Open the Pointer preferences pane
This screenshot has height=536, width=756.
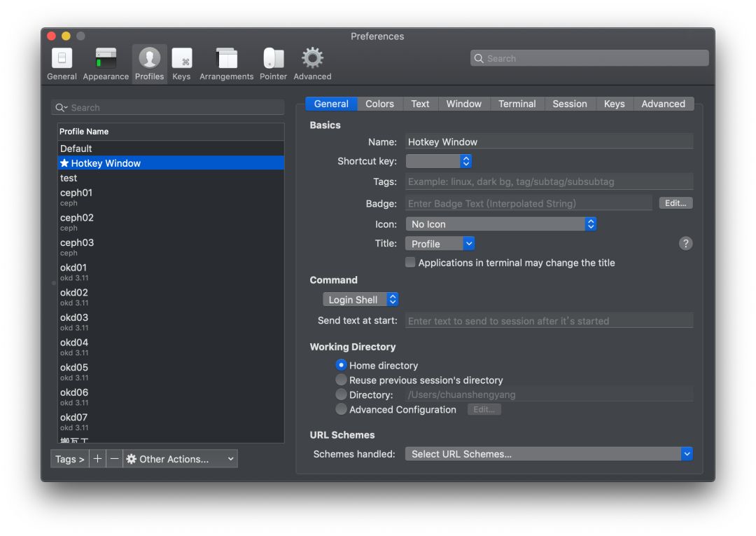pyautogui.click(x=274, y=64)
